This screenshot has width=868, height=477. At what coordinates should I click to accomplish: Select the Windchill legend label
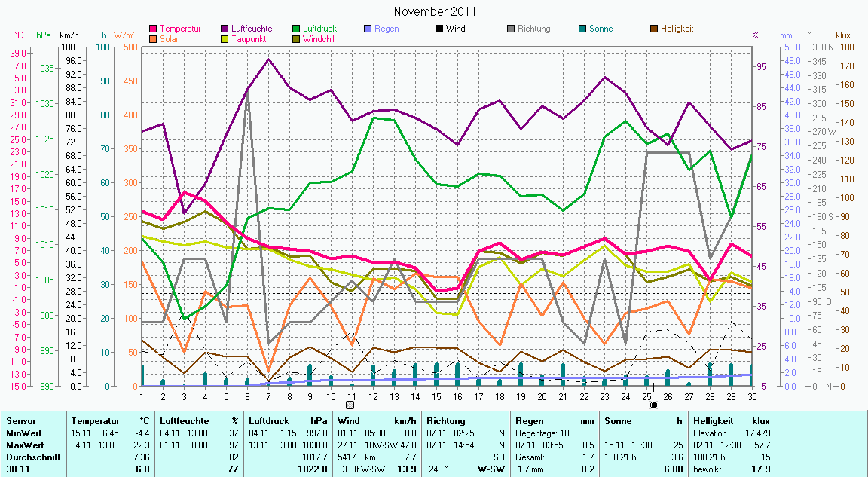320,39
